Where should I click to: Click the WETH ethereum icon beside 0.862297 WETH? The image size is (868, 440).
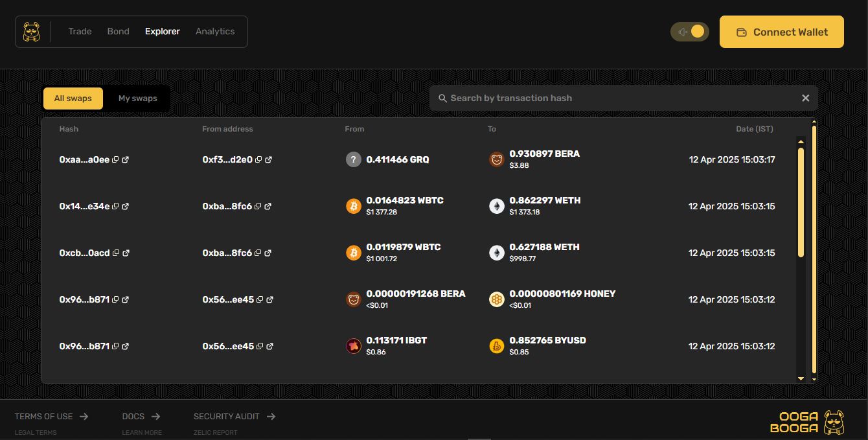(496, 206)
